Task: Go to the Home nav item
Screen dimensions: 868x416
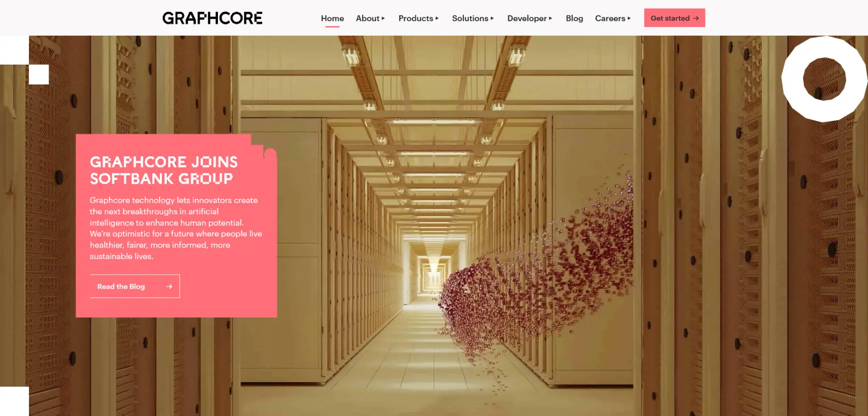Action: (x=332, y=18)
